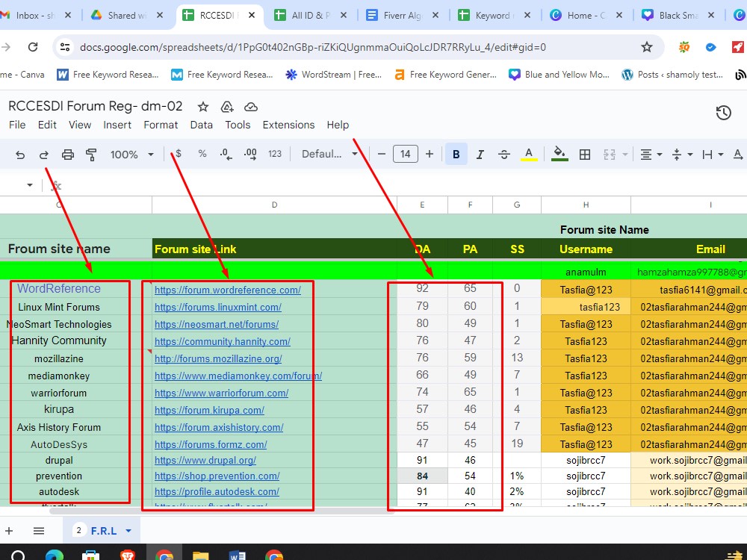This screenshot has width=747, height=560.
Task: Open the Insert menu
Action: pos(117,125)
